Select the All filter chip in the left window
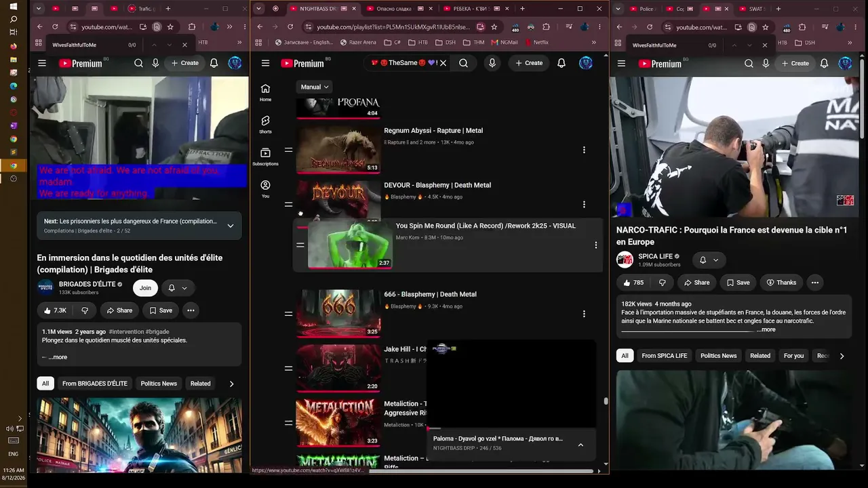 (45, 384)
